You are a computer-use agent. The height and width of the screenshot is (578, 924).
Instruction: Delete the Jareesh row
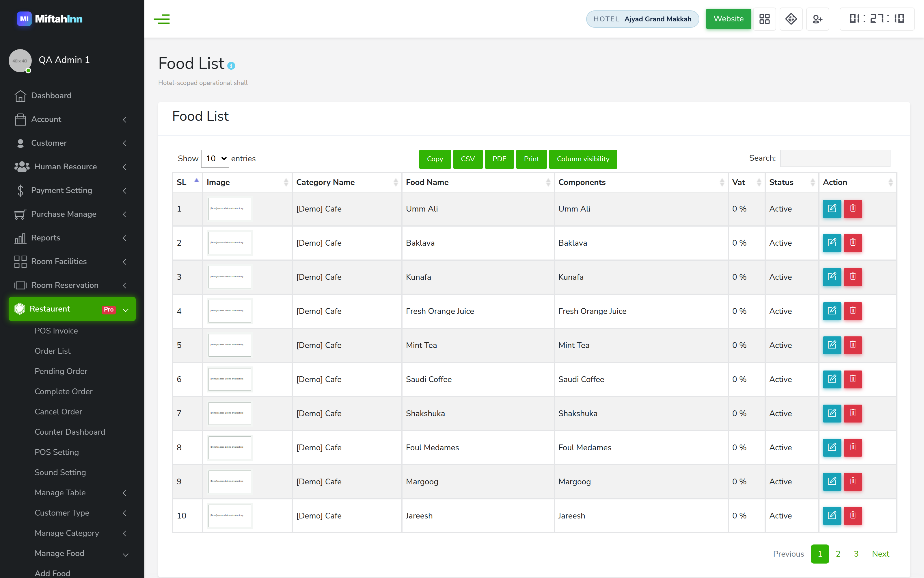(x=853, y=515)
